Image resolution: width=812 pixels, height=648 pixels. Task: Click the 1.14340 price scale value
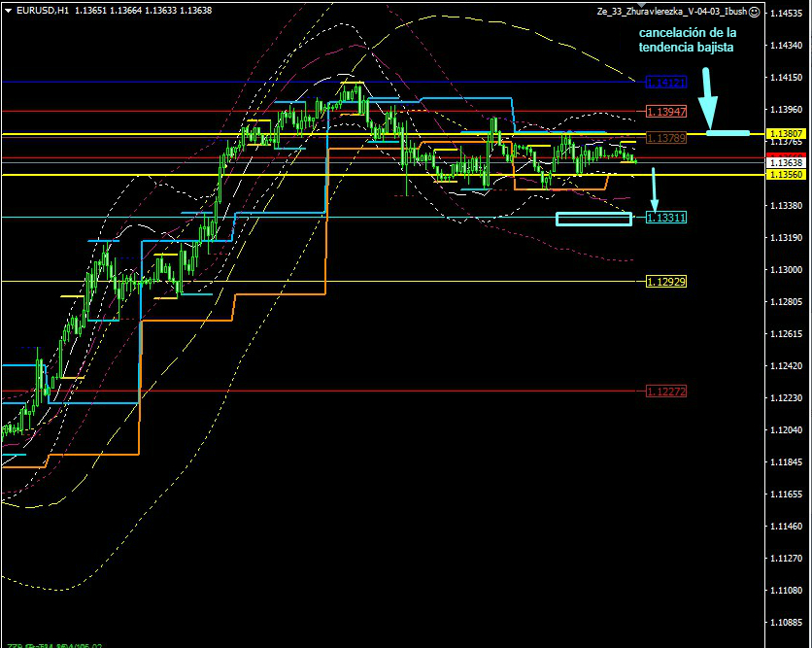[787, 46]
